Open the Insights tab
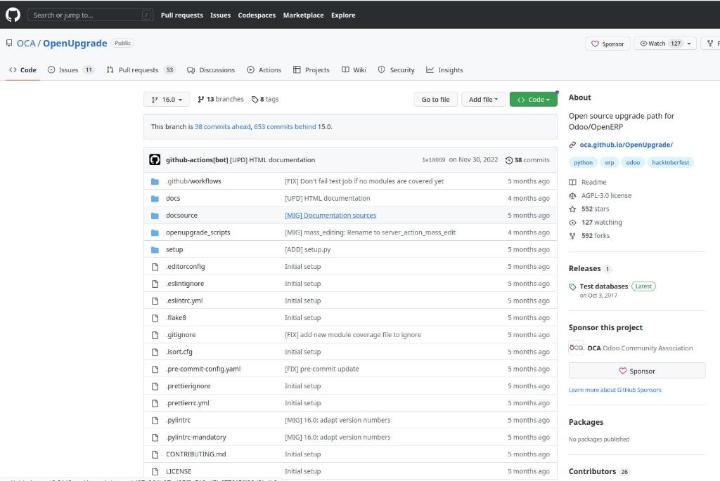 point(444,70)
